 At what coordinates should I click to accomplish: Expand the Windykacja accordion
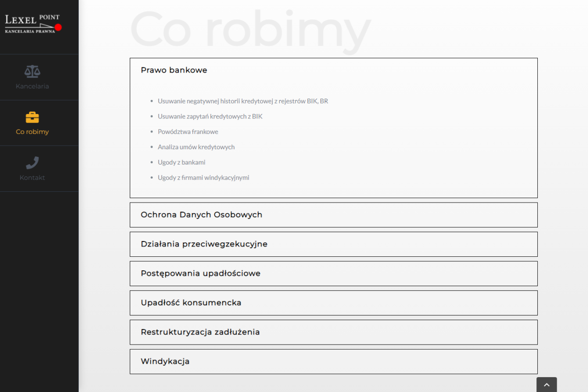coord(165,362)
